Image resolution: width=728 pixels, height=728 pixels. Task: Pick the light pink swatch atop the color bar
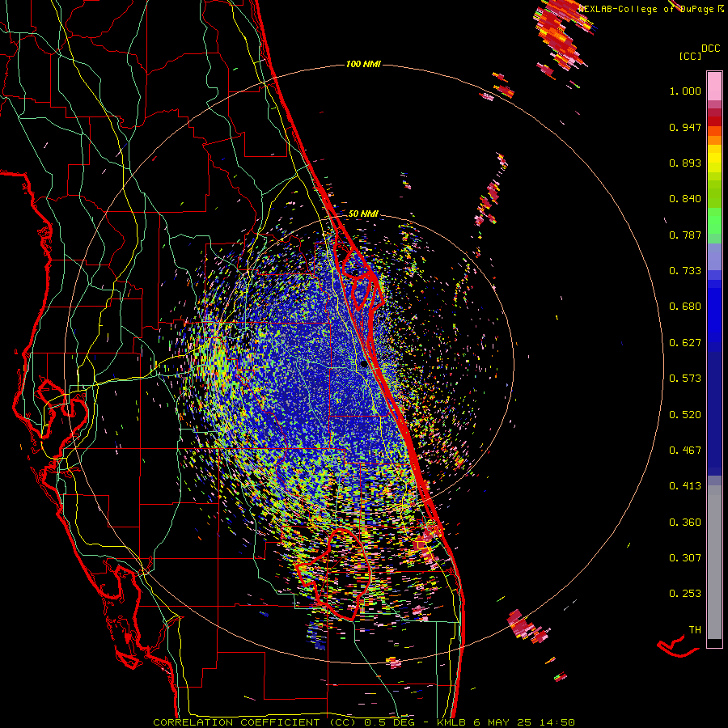tap(714, 86)
